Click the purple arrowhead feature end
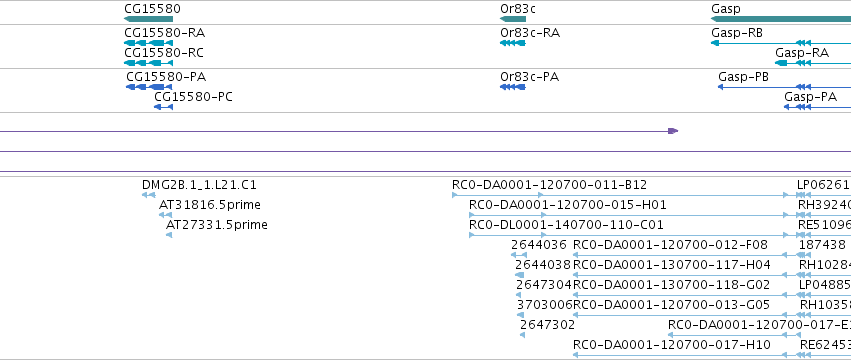This screenshot has width=851, height=360. [673, 131]
